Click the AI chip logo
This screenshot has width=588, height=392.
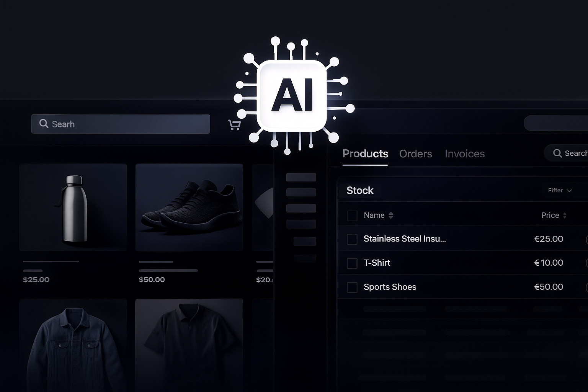[x=292, y=95]
